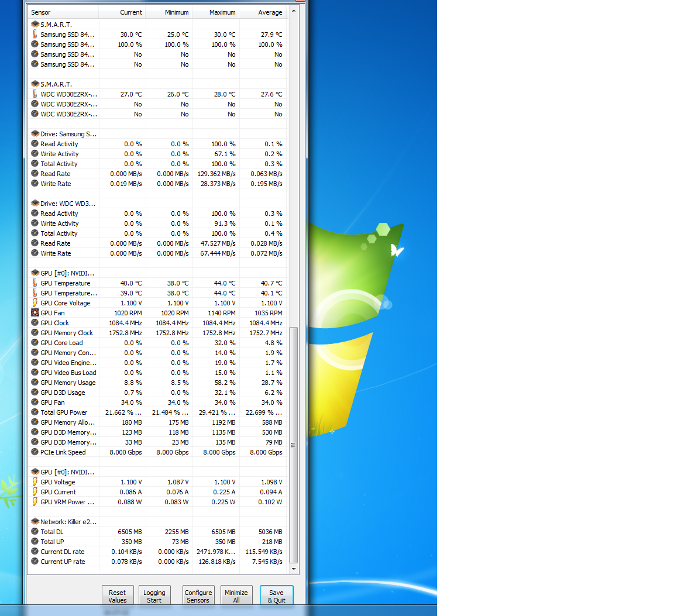
Task: Select the GPU Temperature 40.0 °C row label
Action: (x=66, y=283)
